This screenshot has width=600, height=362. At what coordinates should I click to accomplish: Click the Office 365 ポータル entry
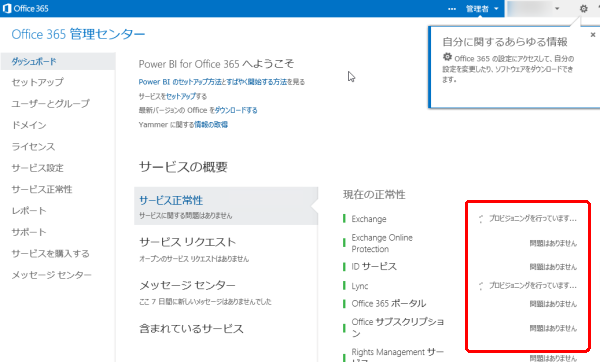(389, 303)
